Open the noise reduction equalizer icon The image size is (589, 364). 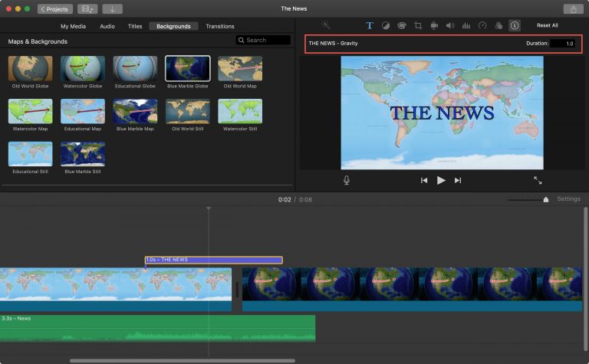point(466,25)
